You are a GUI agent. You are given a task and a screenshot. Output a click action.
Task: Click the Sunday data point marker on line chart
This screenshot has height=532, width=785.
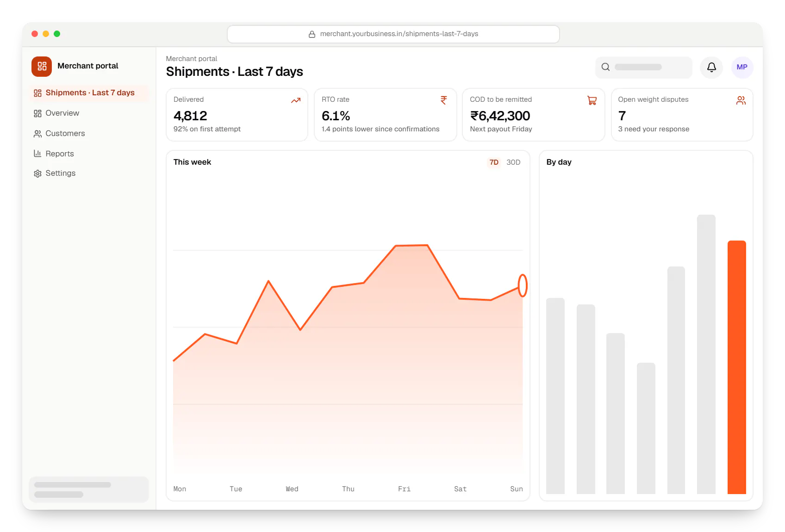[523, 285]
